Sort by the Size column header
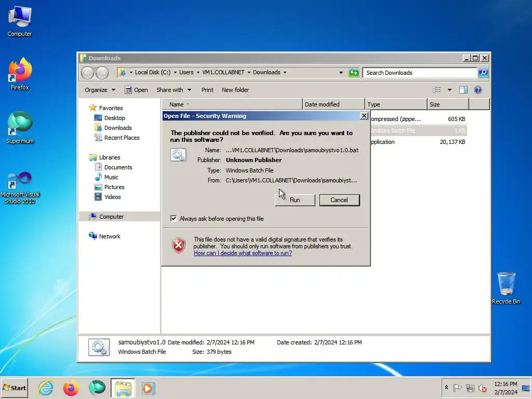 [448, 104]
